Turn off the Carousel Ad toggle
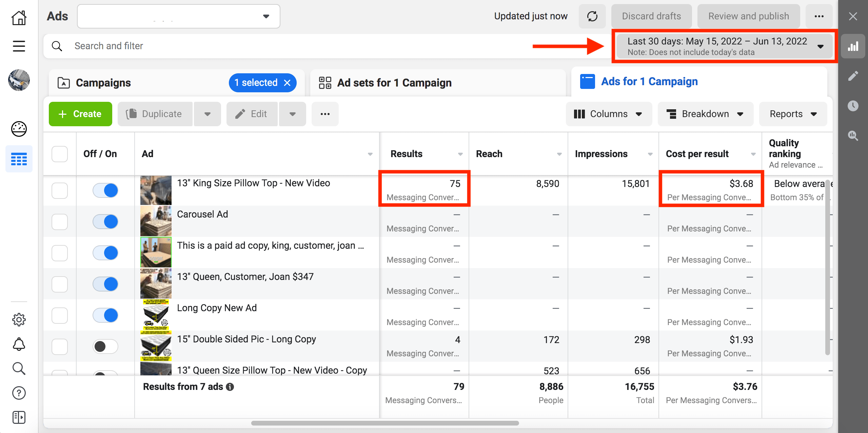This screenshot has height=433, width=868. (x=105, y=222)
